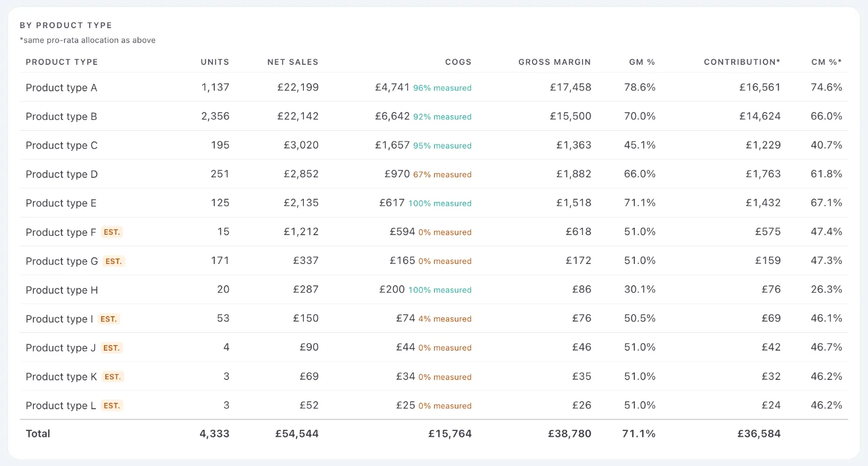Select the Product type D row label
The width and height of the screenshot is (868, 466).
61,174
